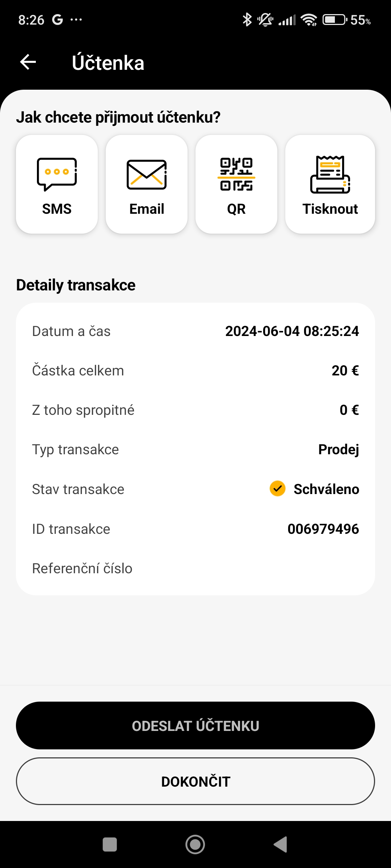The height and width of the screenshot is (868, 391).
Task: Tap the Částka celkem 20 € value
Action: [345, 371]
